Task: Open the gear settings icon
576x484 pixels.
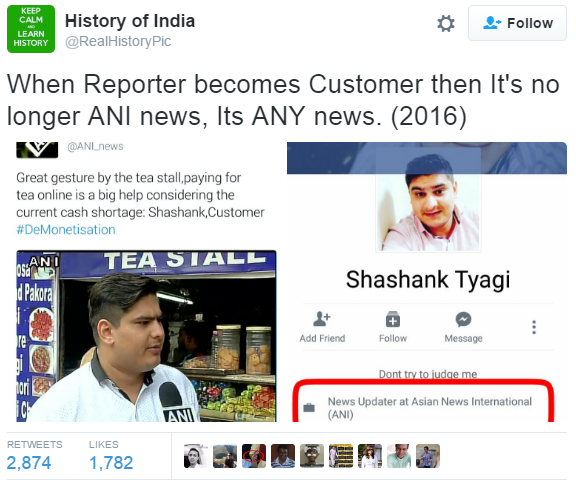Action: (x=446, y=24)
